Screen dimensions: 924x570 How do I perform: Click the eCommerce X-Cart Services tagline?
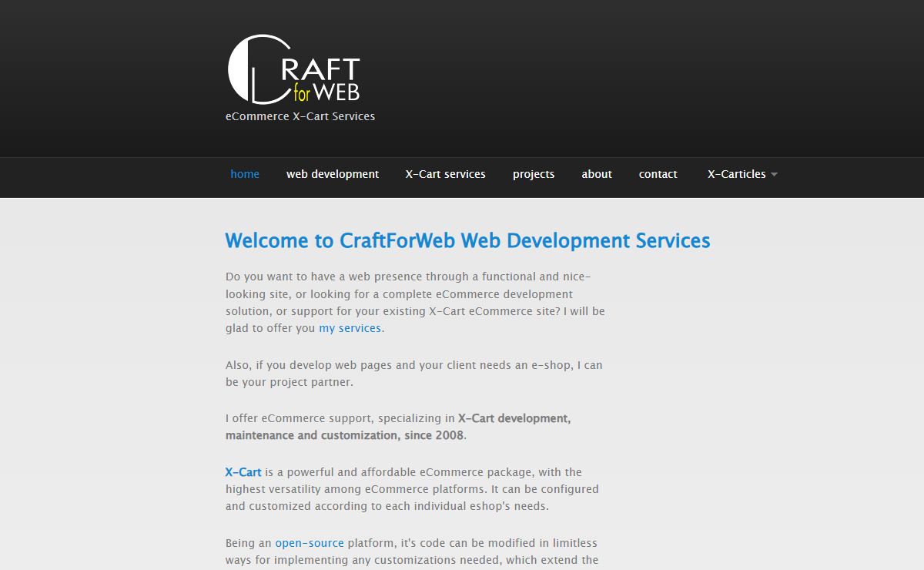click(300, 116)
